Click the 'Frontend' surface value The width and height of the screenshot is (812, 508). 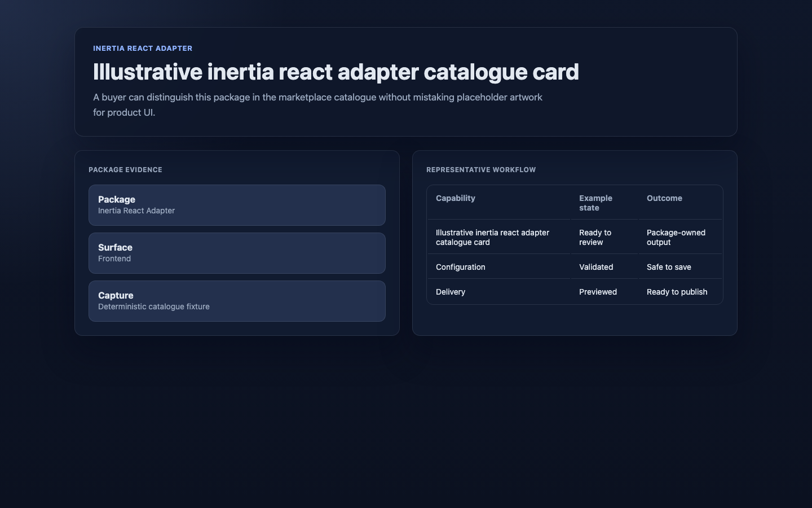coord(114,259)
